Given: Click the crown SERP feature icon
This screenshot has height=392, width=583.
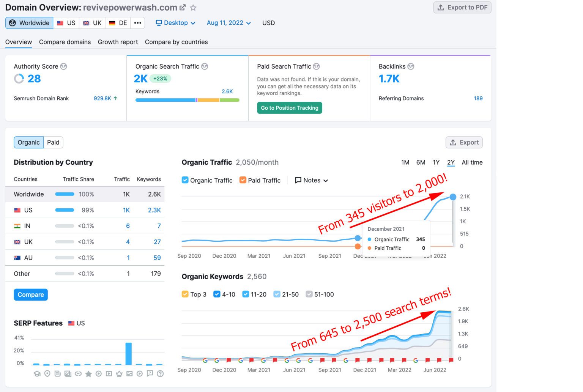Looking at the screenshot, I should (x=119, y=374).
